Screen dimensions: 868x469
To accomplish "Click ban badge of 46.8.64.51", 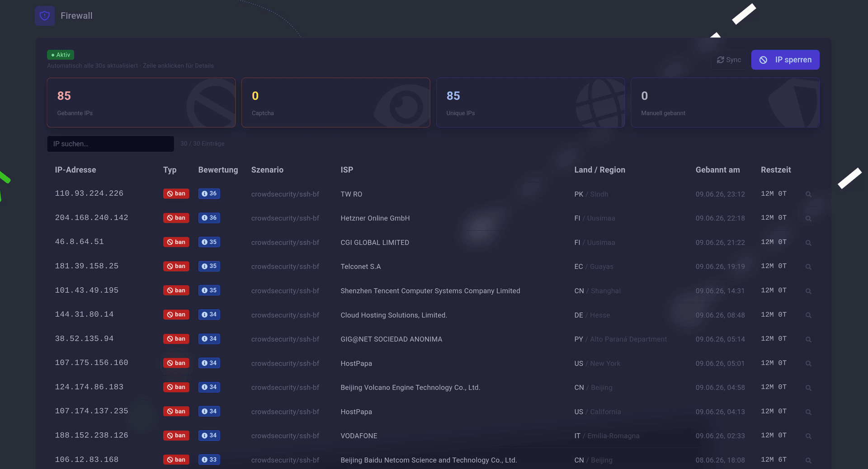I will (176, 242).
